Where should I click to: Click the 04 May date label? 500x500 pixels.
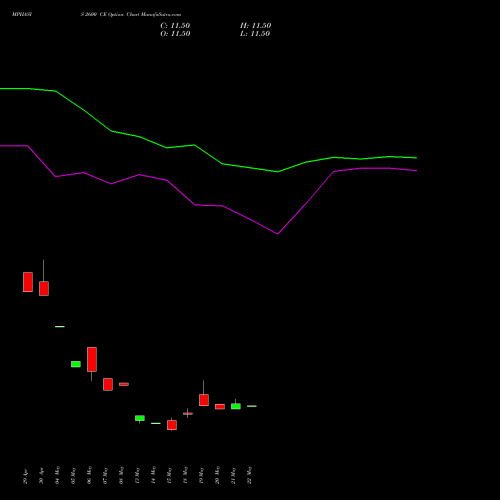pyautogui.click(x=58, y=475)
